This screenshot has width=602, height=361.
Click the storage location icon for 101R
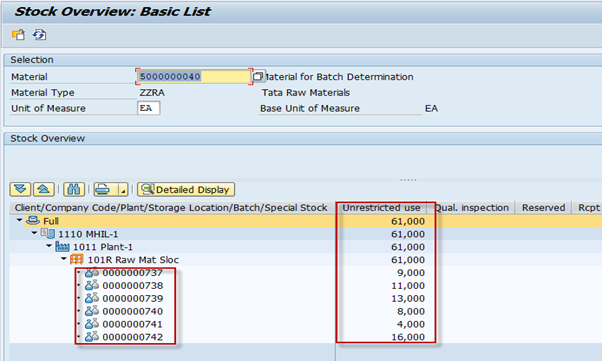point(77,259)
